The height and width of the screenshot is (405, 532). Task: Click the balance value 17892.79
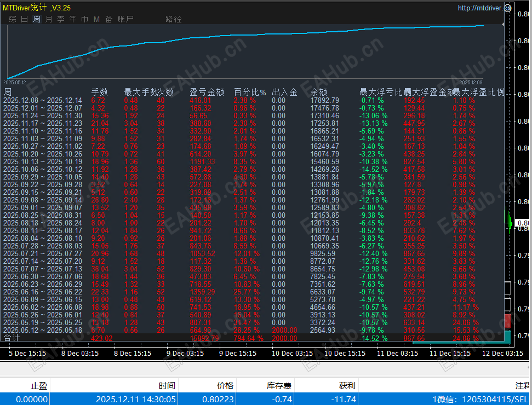point(324,100)
